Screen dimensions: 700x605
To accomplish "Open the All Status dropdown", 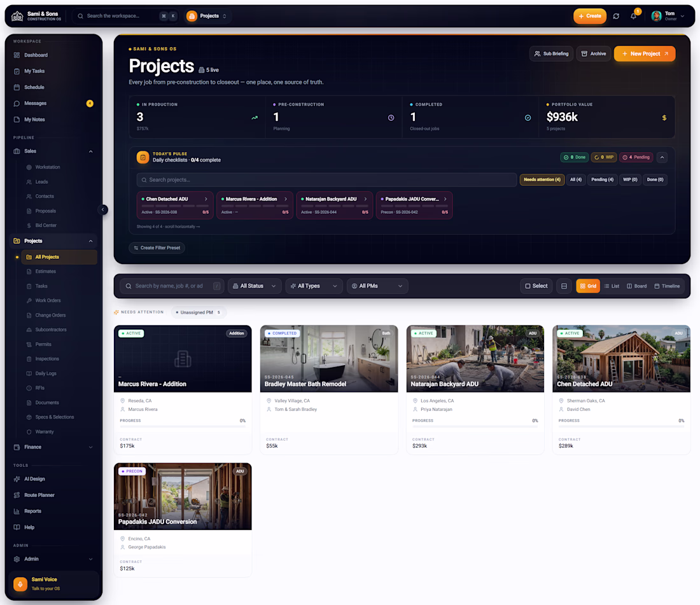I will tap(255, 286).
